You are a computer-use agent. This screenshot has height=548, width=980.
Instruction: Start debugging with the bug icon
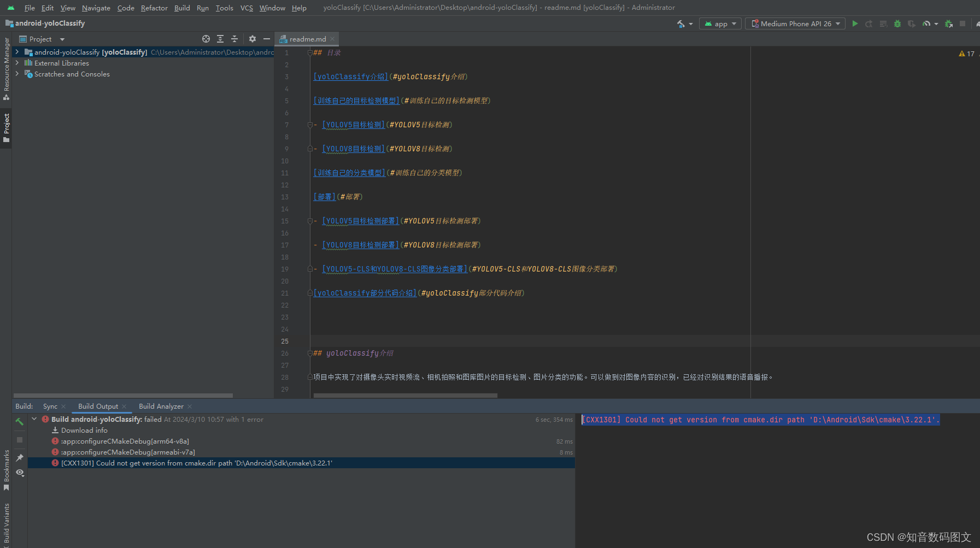pos(897,23)
